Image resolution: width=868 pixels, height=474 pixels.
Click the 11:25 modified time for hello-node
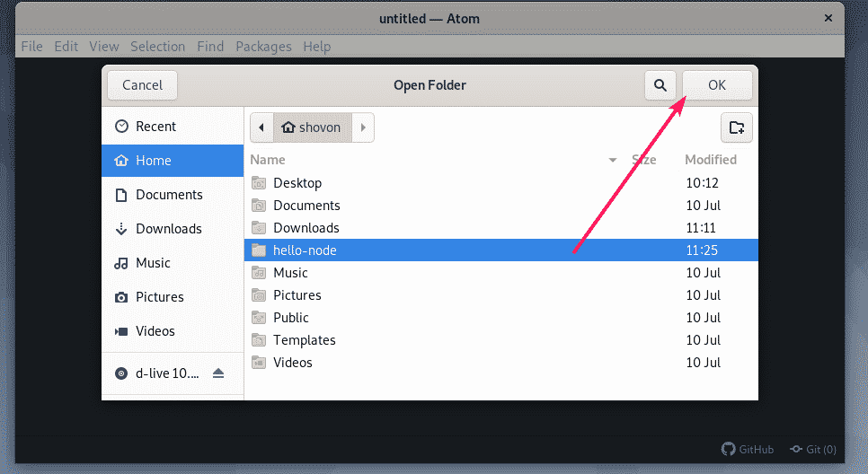[x=702, y=250]
